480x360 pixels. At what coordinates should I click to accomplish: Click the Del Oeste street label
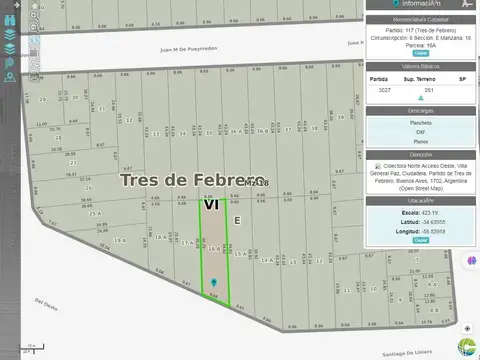[x=46, y=304]
